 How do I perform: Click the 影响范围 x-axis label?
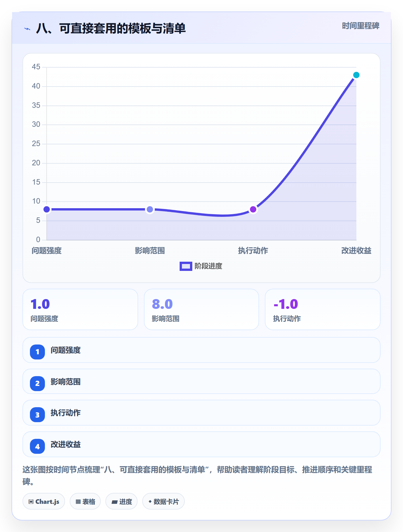150,251
